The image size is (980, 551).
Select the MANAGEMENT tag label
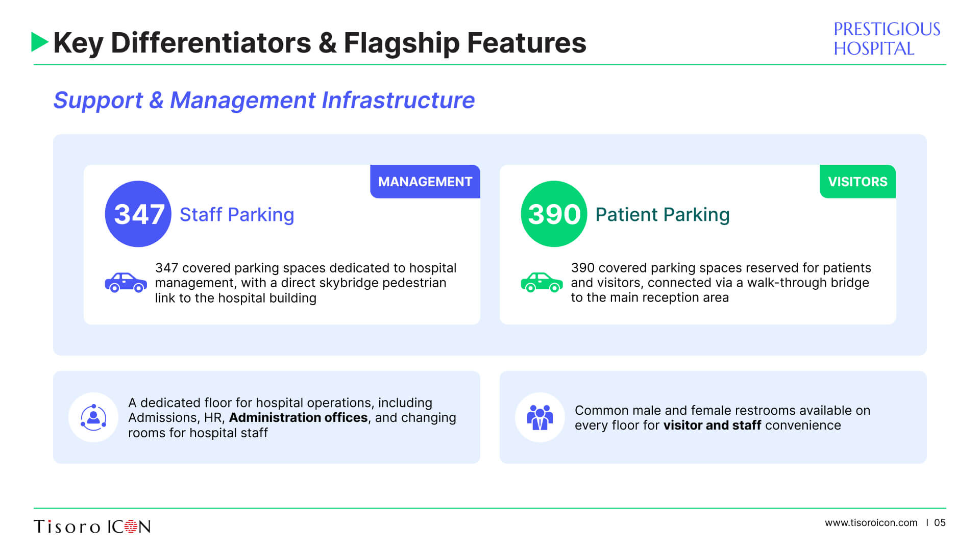click(425, 182)
